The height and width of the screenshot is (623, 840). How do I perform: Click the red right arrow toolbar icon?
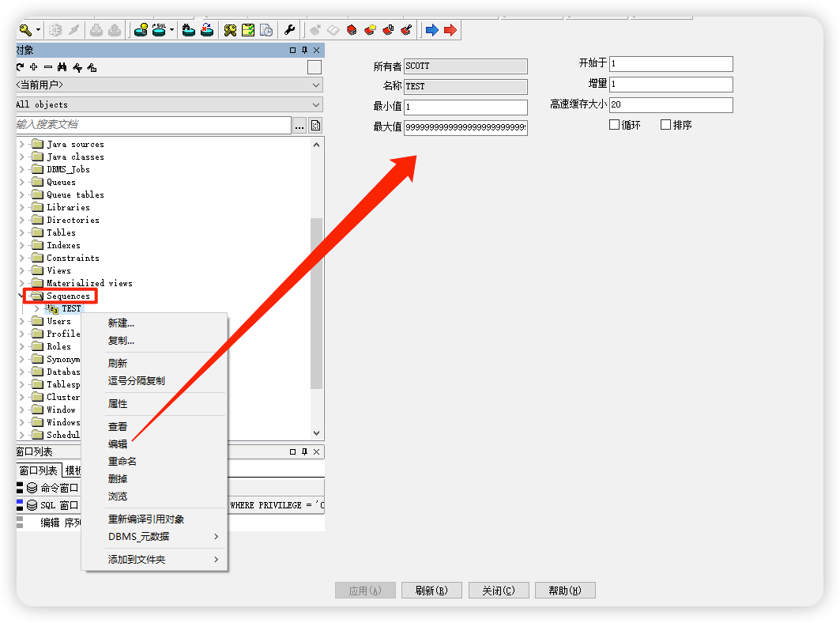click(450, 30)
